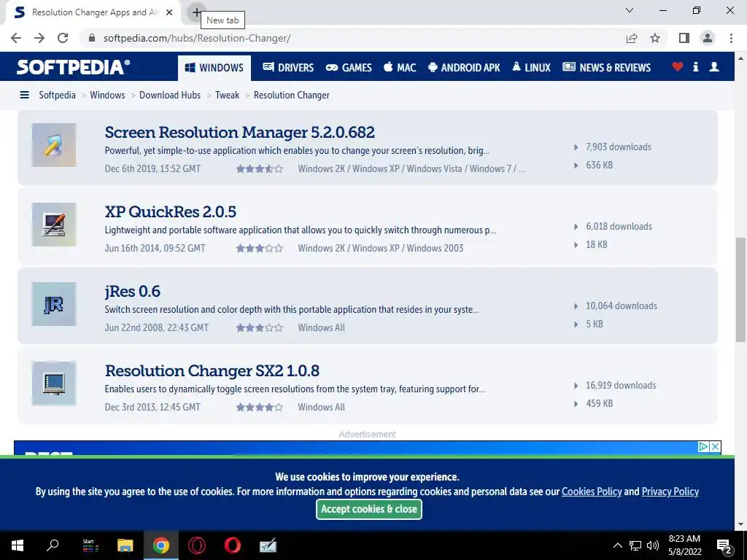Switch to the Linux section
Viewport: 747px width, 560px height.
(532, 68)
